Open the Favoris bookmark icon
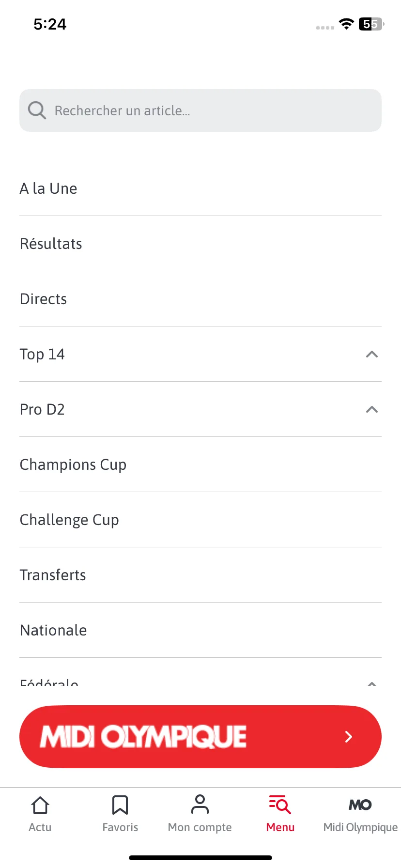401x868 pixels. point(120,805)
